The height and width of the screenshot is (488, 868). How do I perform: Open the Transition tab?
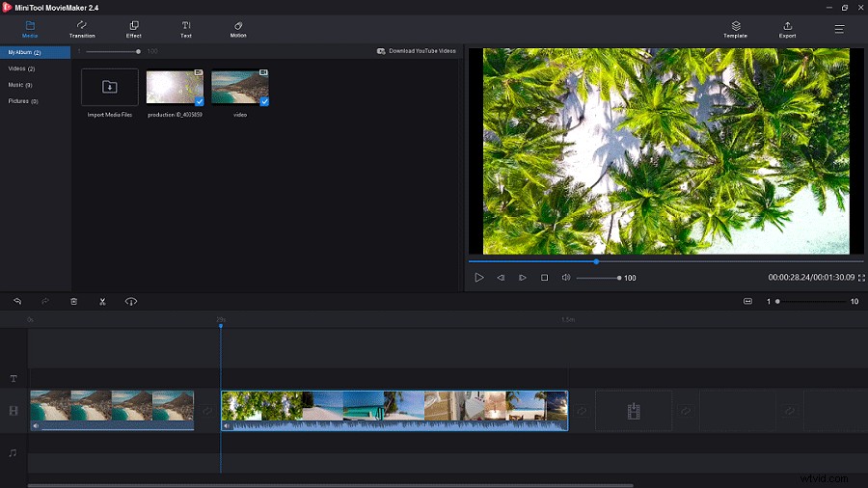point(82,29)
